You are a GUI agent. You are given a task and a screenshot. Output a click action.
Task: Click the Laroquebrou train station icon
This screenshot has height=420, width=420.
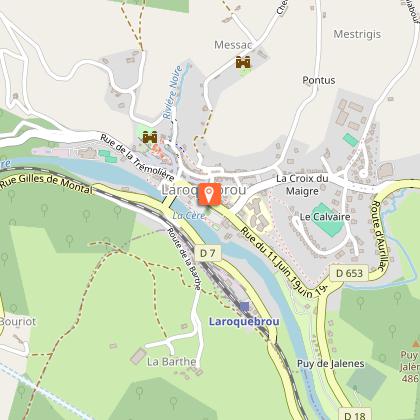[x=245, y=307]
